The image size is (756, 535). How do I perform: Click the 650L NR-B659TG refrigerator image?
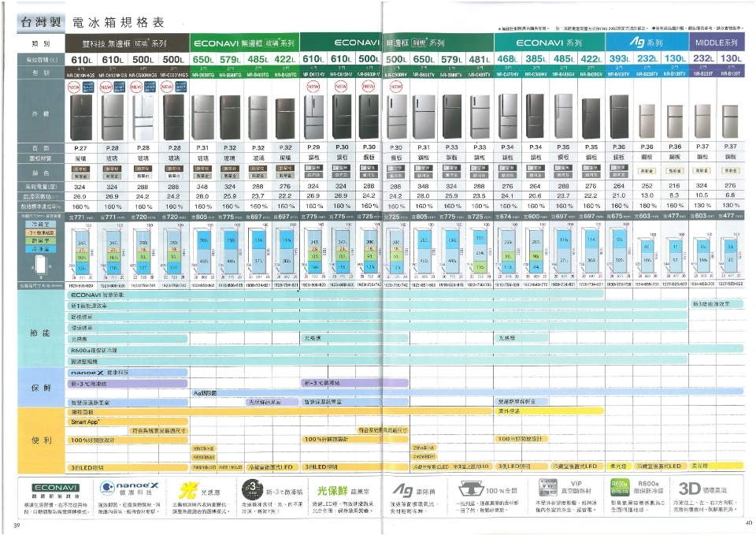(x=202, y=116)
